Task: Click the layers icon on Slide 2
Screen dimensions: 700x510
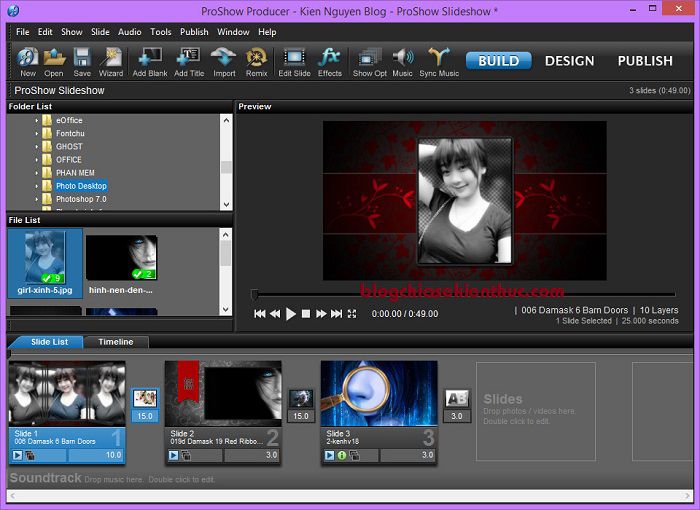Action: click(x=186, y=456)
